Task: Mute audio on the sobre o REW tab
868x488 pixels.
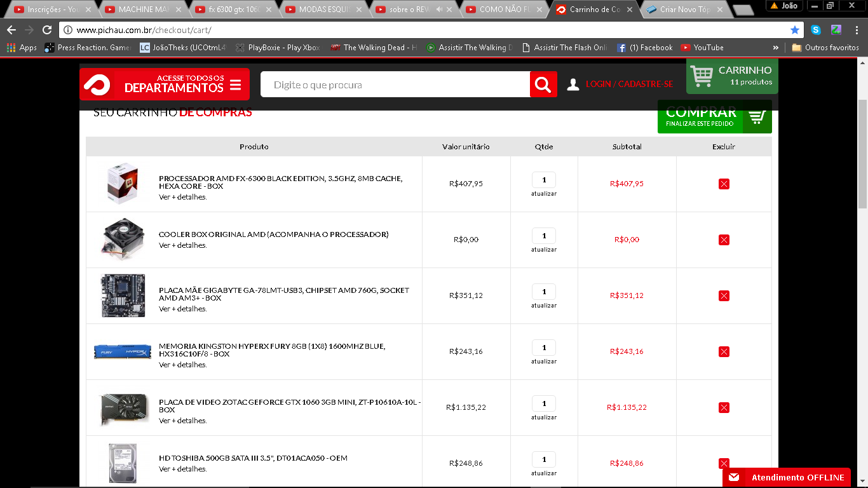Action: 439,10
